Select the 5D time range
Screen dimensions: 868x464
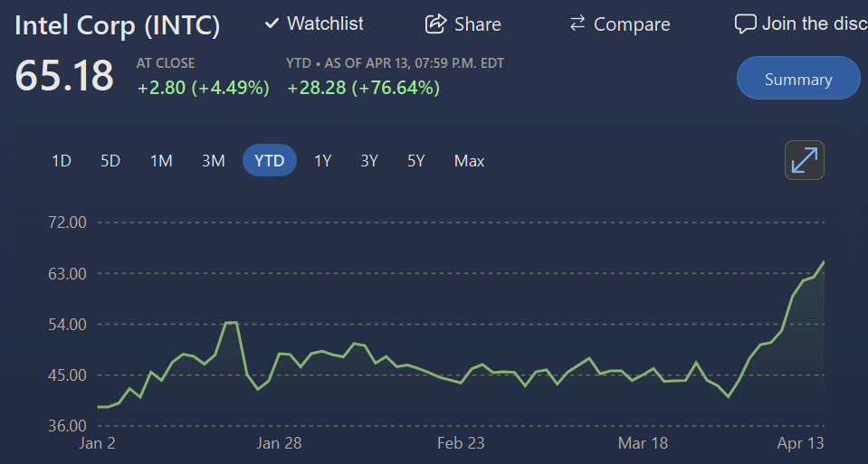click(110, 161)
